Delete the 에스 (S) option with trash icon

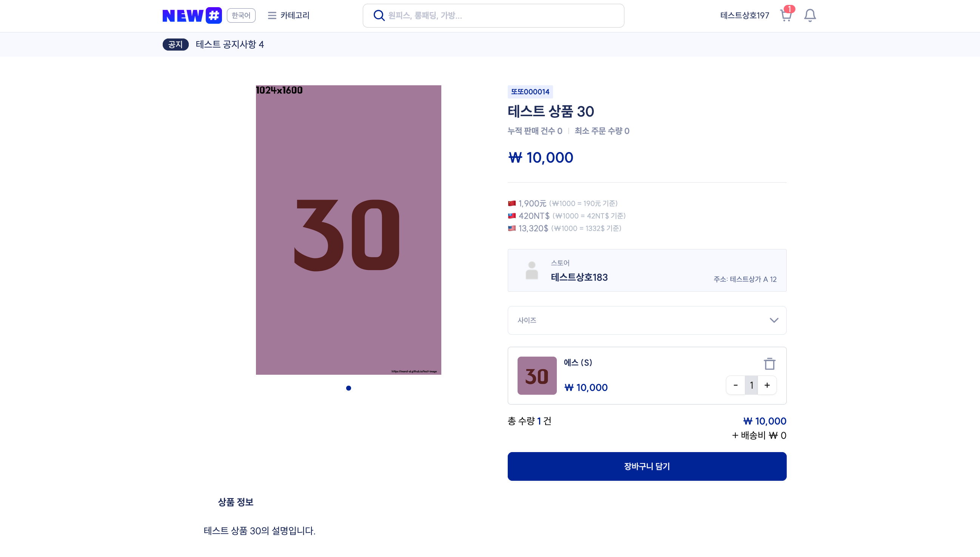click(769, 364)
